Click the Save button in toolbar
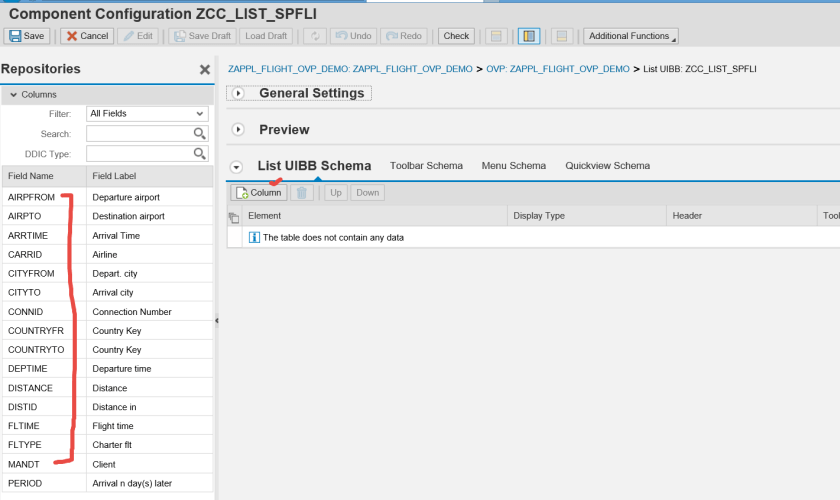Image resolution: width=840 pixels, height=500 pixels. click(27, 36)
